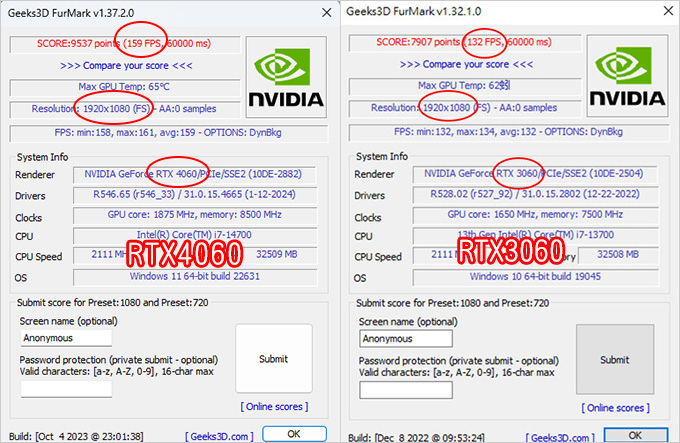Click Resolution 1920x1080 field in left window

click(x=124, y=109)
